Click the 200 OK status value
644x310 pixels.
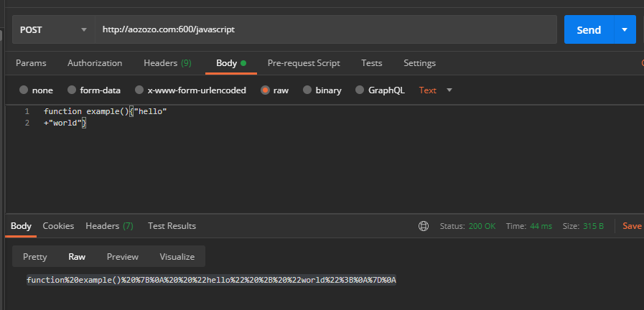pyautogui.click(x=482, y=226)
